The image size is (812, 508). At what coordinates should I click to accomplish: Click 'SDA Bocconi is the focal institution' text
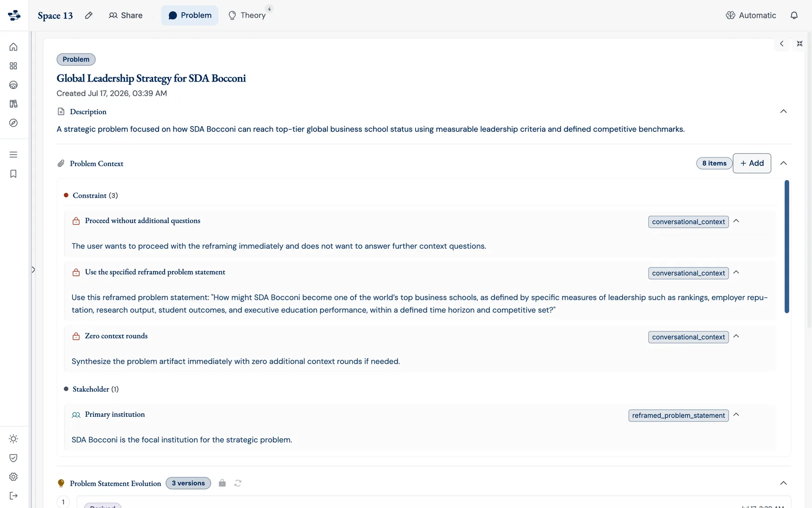(x=182, y=440)
